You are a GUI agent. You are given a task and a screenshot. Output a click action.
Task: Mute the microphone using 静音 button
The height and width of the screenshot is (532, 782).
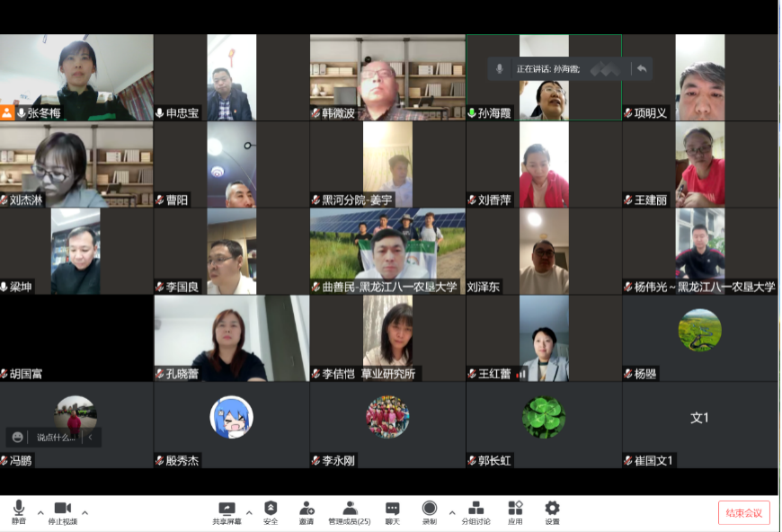[19, 511]
